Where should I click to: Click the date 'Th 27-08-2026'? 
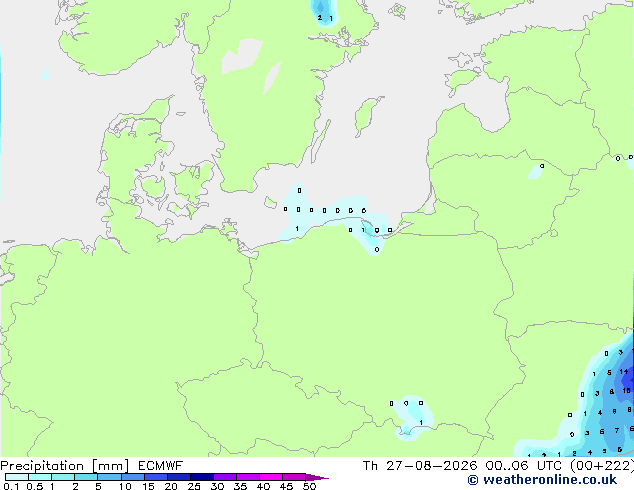420,466
